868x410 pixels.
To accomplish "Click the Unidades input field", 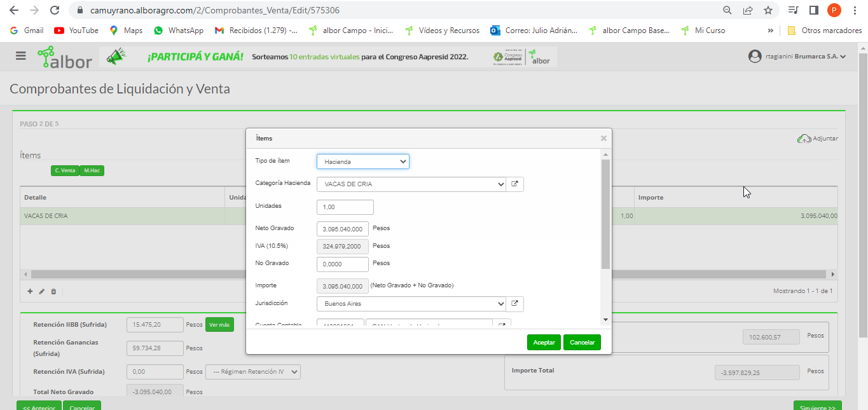I will click(x=345, y=207).
